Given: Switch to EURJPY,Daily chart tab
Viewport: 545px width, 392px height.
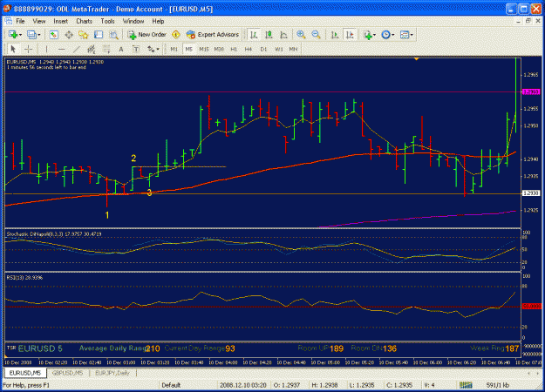Looking at the screenshot, I should click(112, 373).
